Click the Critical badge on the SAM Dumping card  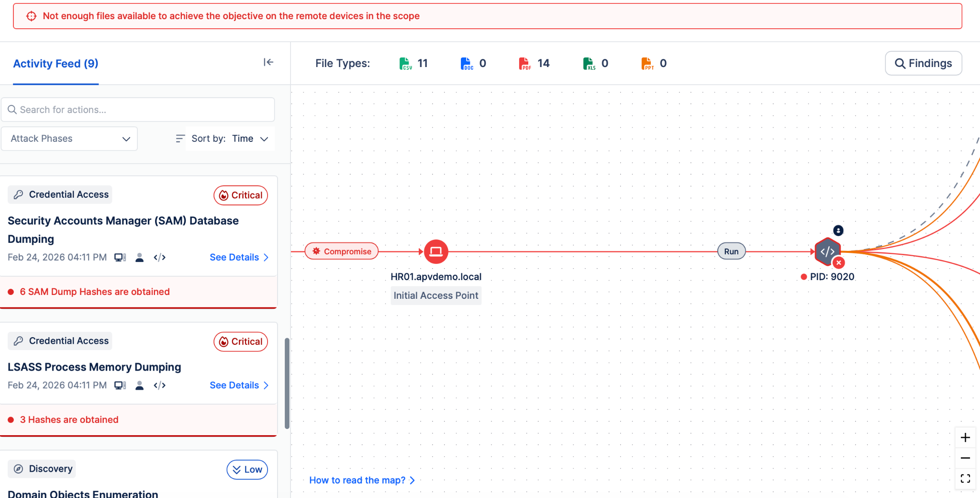[x=241, y=195]
